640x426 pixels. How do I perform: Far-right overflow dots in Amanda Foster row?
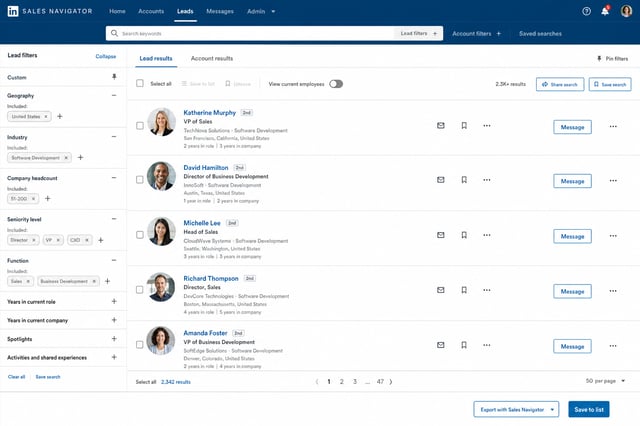click(x=613, y=346)
